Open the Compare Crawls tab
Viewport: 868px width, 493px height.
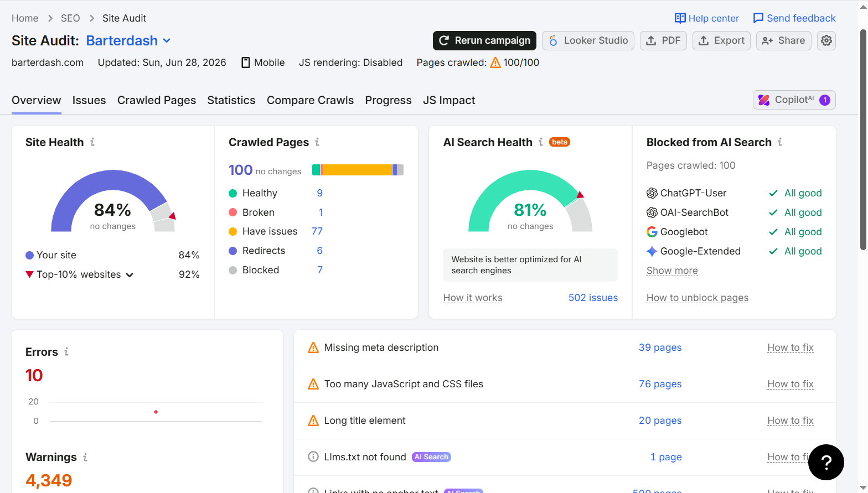(x=310, y=100)
